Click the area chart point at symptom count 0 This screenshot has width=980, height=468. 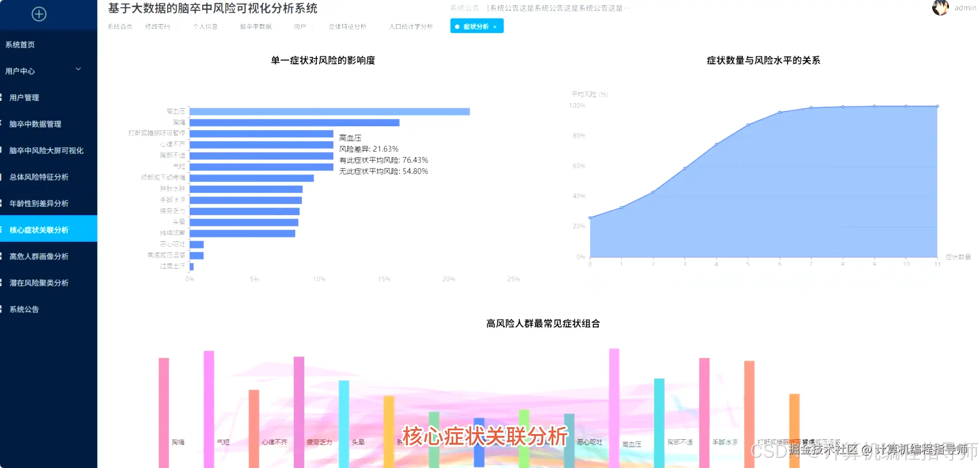click(x=590, y=218)
